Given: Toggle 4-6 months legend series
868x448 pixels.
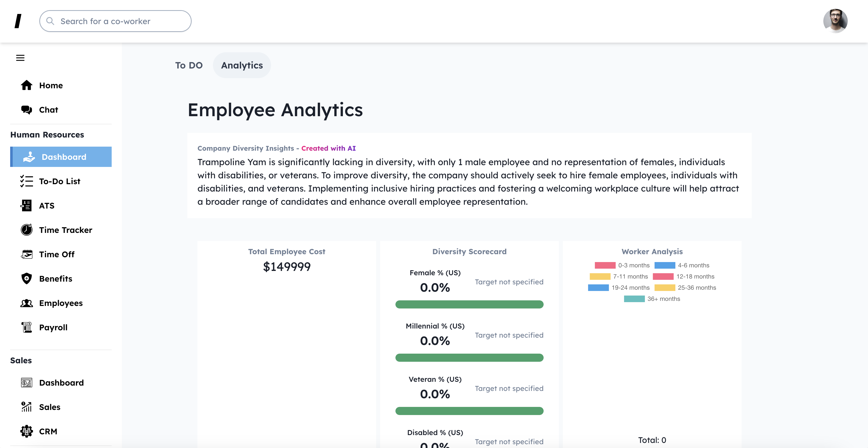Looking at the screenshot, I should 682,265.
